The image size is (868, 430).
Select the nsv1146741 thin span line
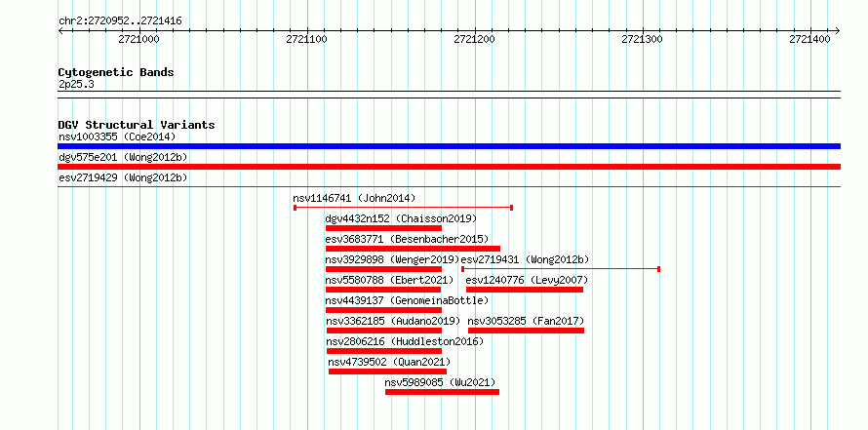click(x=403, y=208)
